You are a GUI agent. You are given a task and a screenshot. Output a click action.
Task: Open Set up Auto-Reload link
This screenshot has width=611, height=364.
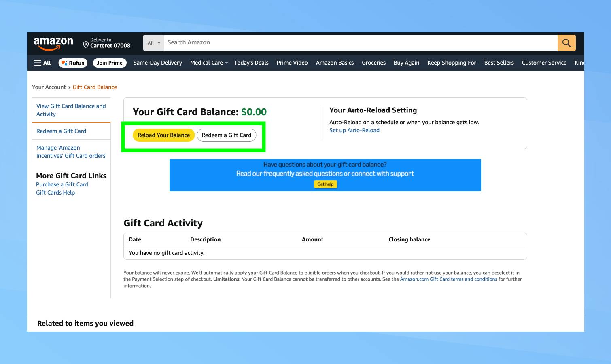[354, 130]
